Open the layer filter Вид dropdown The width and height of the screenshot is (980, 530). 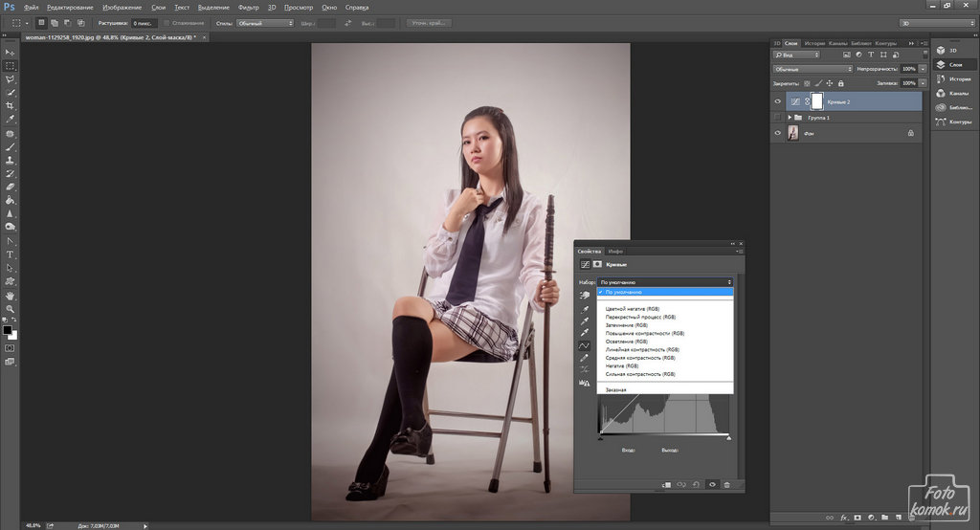click(797, 55)
